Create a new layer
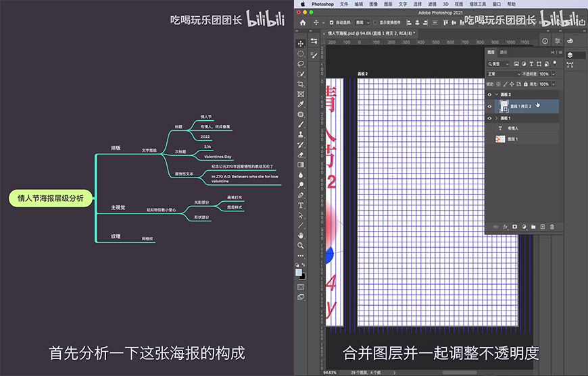 [543, 227]
